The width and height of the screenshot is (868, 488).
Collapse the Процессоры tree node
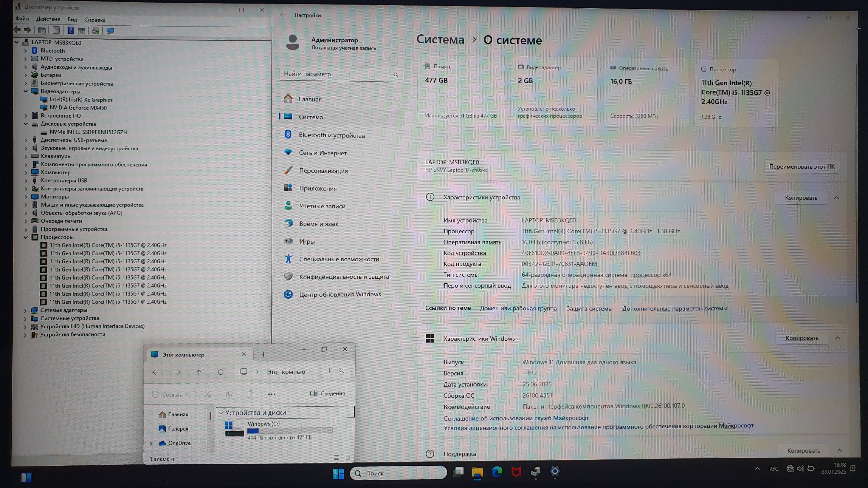tap(26, 237)
